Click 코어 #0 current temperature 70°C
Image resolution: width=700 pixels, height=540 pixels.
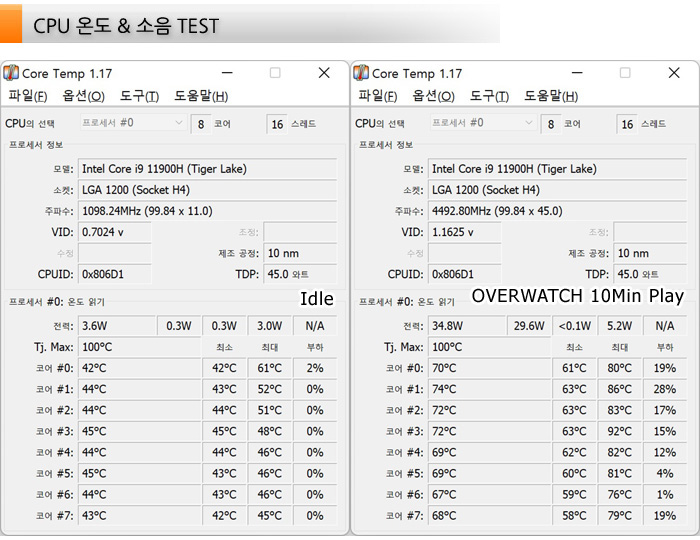tap(490, 368)
